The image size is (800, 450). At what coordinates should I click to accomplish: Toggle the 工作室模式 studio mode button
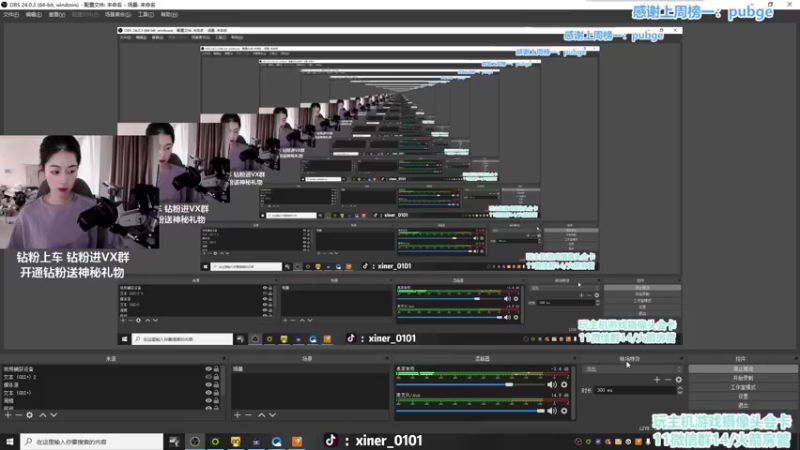(x=743, y=387)
